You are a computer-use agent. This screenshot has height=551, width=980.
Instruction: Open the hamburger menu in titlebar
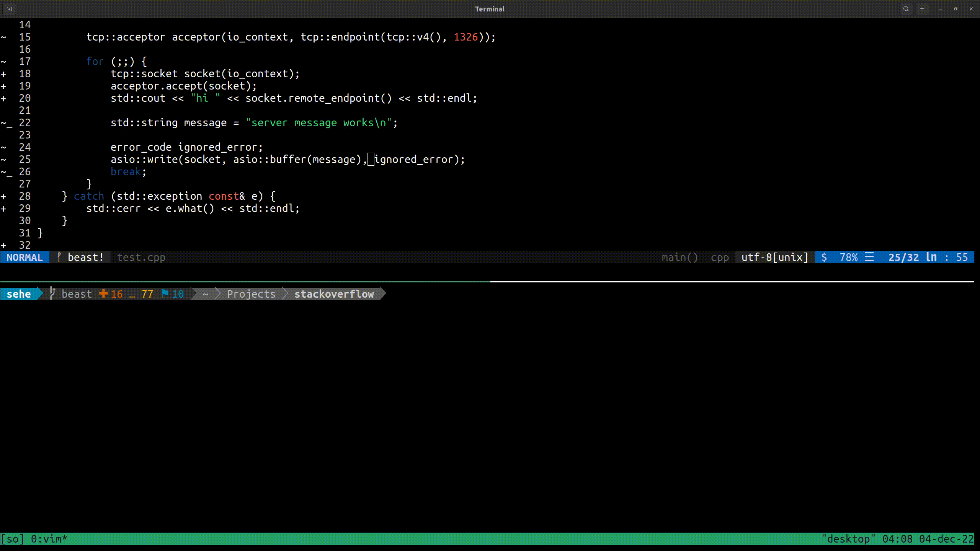922,9
